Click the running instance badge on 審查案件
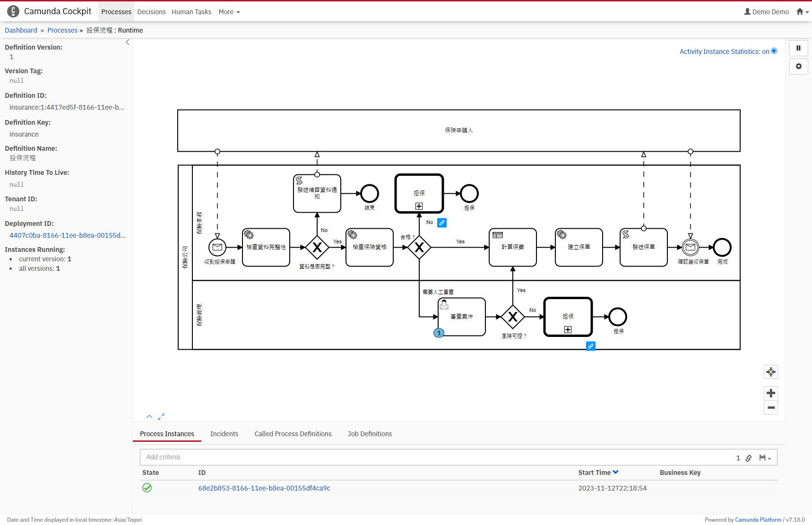 click(x=439, y=333)
